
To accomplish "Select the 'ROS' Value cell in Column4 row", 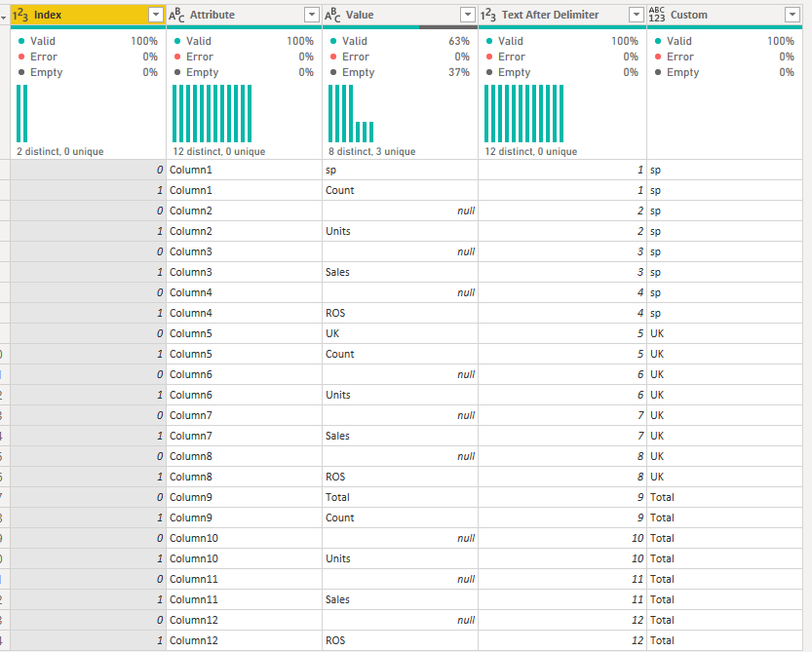I will pyautogui.click(x=400, y=313).
